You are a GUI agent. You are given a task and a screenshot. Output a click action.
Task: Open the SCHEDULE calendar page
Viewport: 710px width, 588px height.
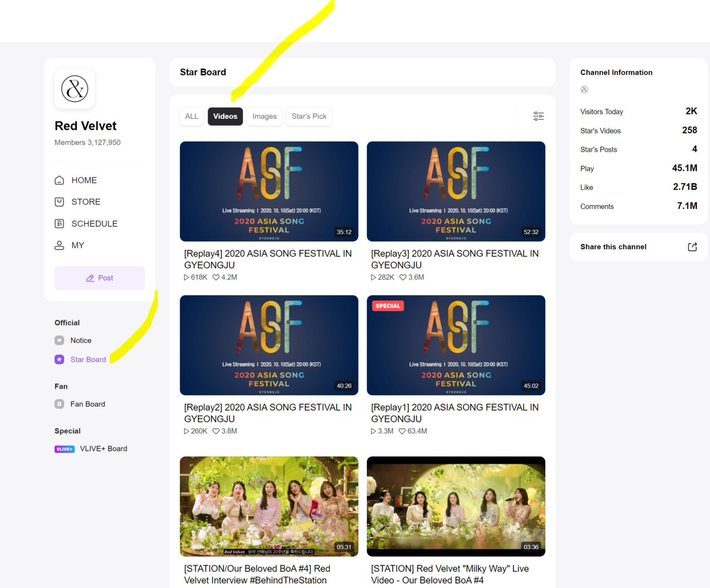(x=86, y=224)
